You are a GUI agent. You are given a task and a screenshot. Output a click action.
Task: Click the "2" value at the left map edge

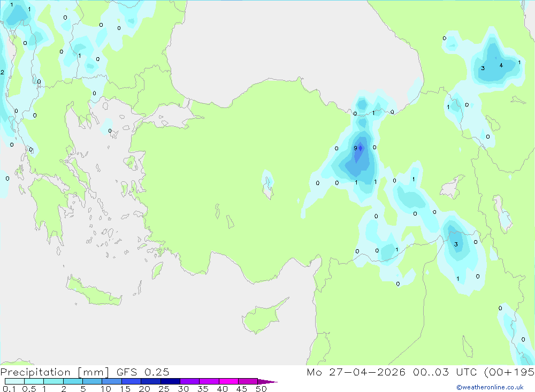[2, 72]
